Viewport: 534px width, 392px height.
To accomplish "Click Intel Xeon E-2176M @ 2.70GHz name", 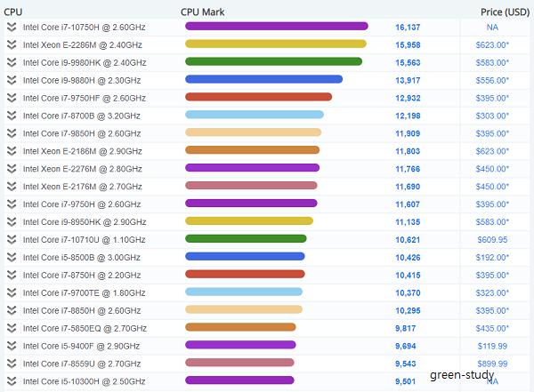I will (x=83, y=187).
